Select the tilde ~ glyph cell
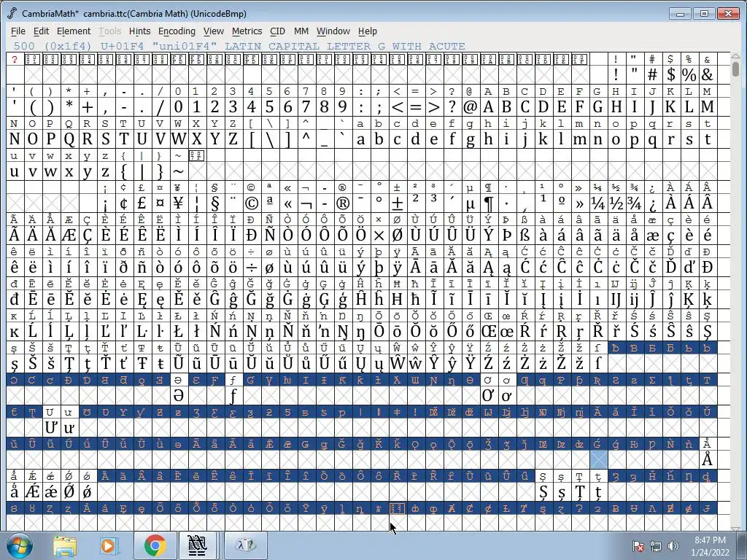The image size is (747, 560). pos(178,171)
